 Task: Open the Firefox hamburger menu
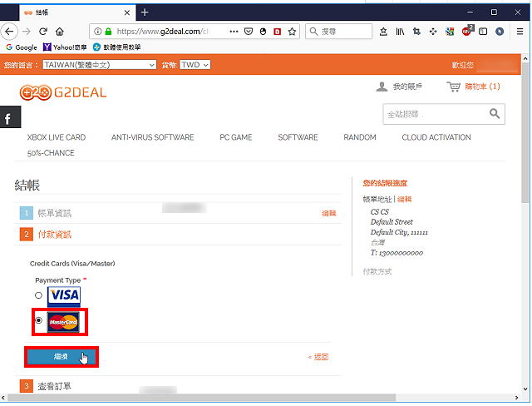pos(520,32)
